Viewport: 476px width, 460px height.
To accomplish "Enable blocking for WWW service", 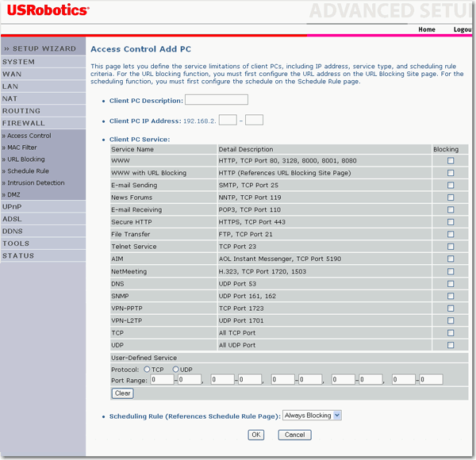I will [451, 161].
